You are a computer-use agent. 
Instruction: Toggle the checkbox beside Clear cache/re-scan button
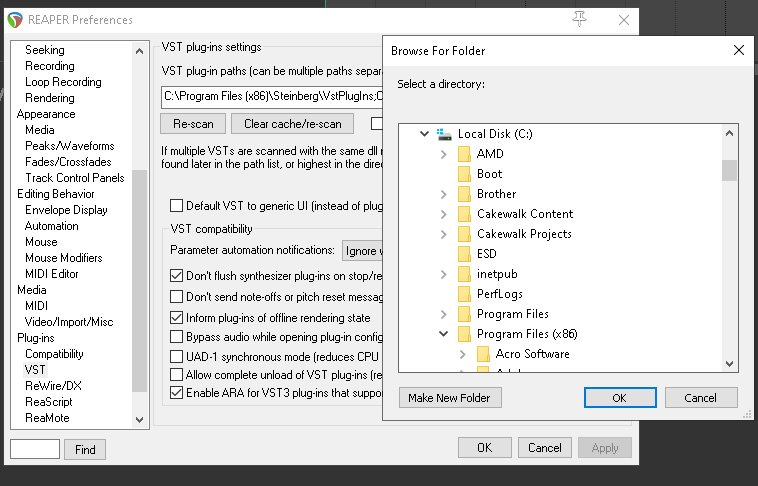tap(377, 124)
